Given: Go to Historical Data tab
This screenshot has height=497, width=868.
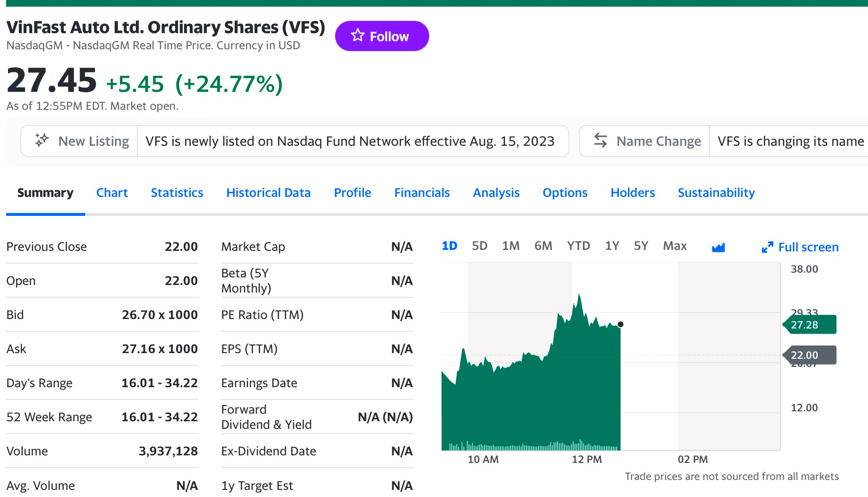Looking at the screenshot, I should coord(268,193).
